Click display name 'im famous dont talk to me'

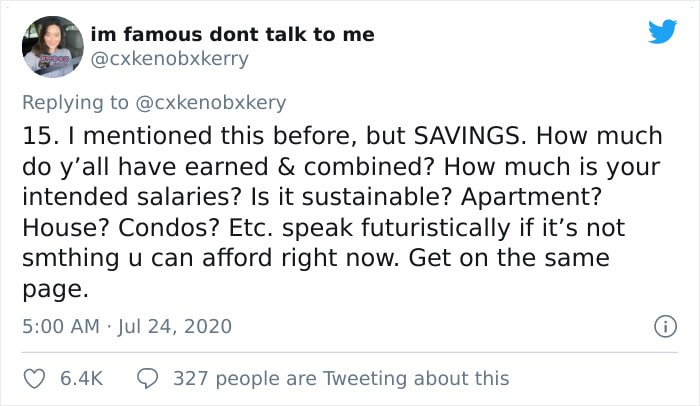(233, 34)
